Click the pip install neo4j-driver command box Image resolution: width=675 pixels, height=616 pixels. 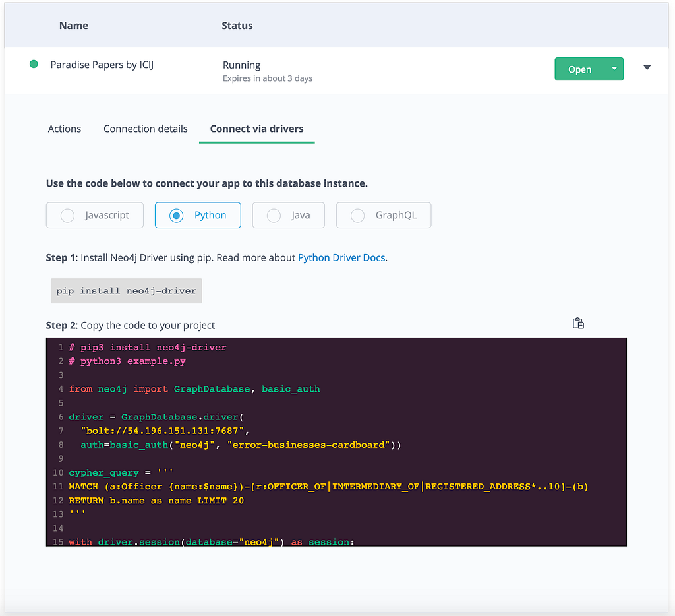tap(126, 291)
